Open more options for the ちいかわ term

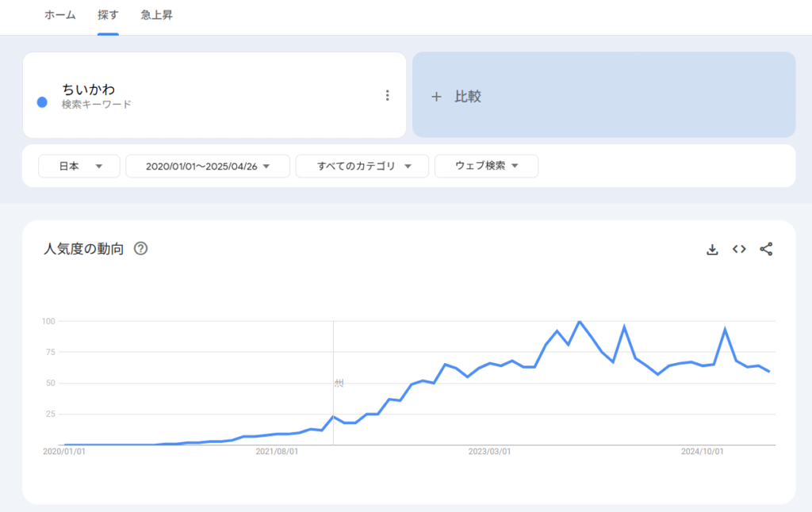coord(387,96)
